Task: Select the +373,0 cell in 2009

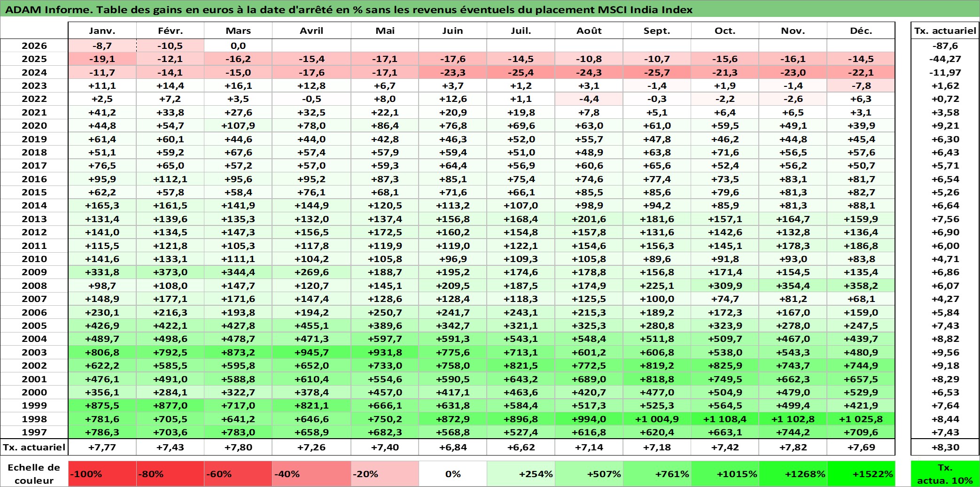Action: point(170,272)
